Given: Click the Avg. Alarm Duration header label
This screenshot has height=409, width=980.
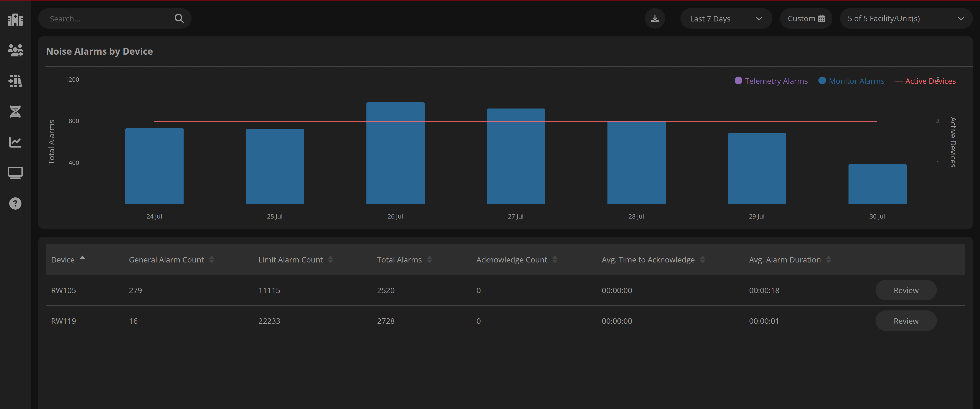Looking at the screenshot, I should (785, 259).
